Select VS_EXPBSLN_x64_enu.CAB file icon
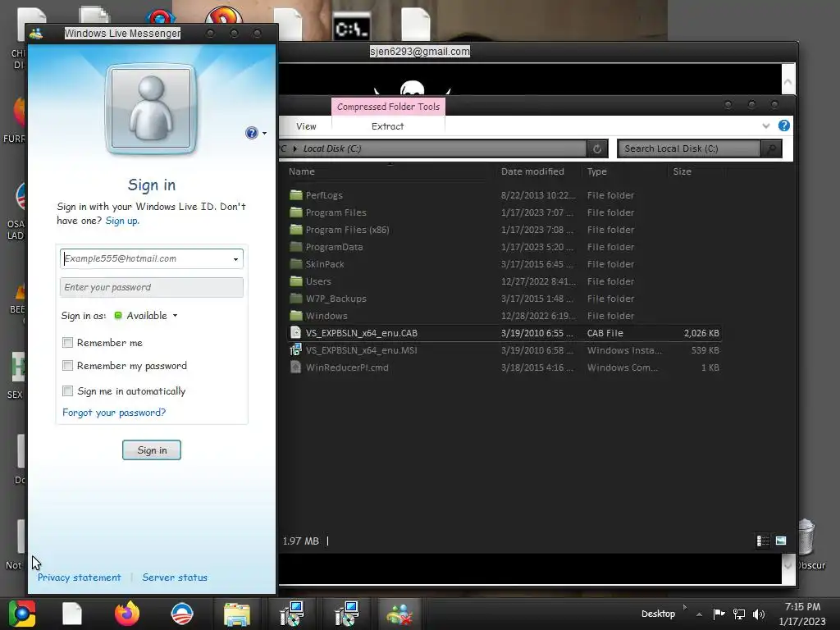The image size is (840, 630). pyautogui.click(x=295, y=333)
